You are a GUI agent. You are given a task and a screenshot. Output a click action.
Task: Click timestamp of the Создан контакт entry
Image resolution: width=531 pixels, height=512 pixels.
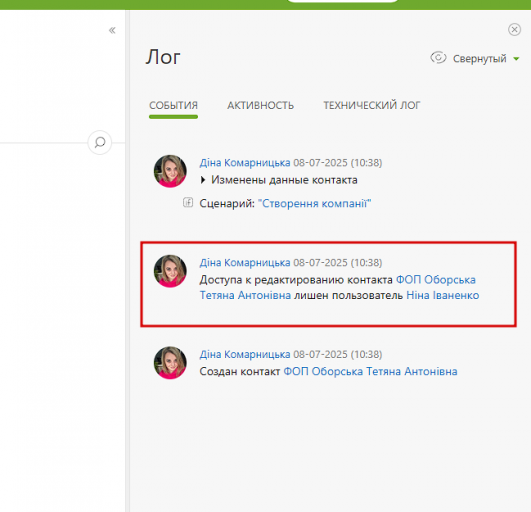pos(338,355)
